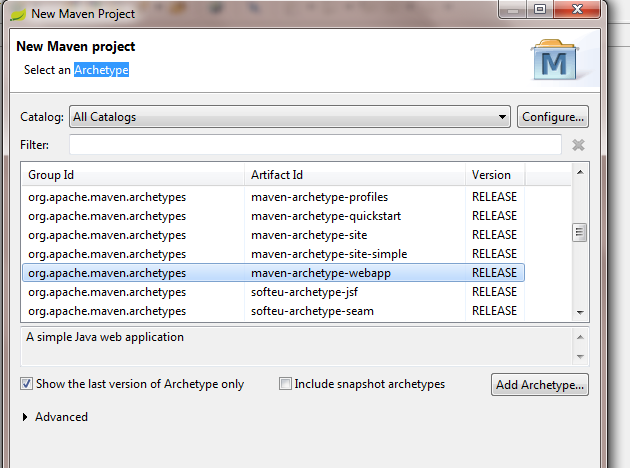Click the archetype list scrollbar thumb
Image resolution: width=630 pixels, height=468 pixels.
[x=579, y=232]
